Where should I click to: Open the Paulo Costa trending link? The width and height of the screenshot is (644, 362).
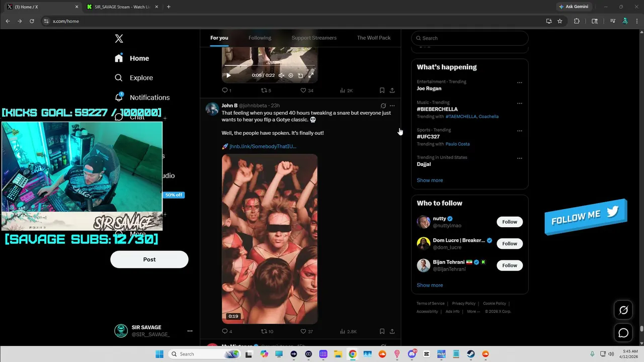(x=457, y=144)
